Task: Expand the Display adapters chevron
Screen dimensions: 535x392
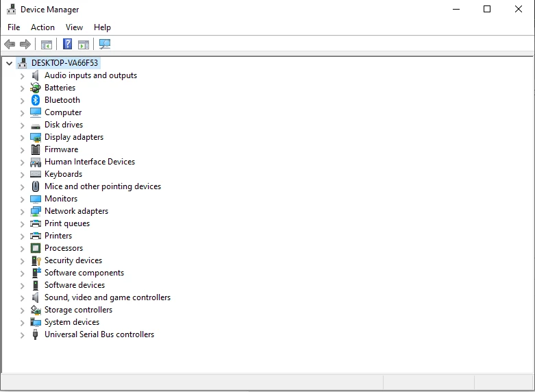Action: click(22, 137)
